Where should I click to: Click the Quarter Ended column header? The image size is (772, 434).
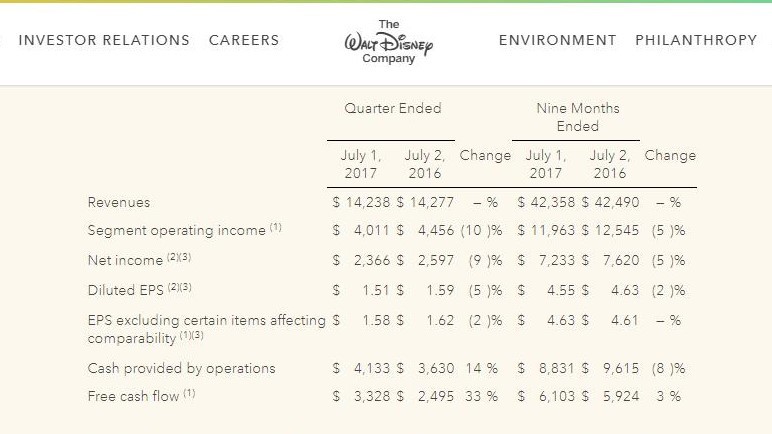coord(393,108)
